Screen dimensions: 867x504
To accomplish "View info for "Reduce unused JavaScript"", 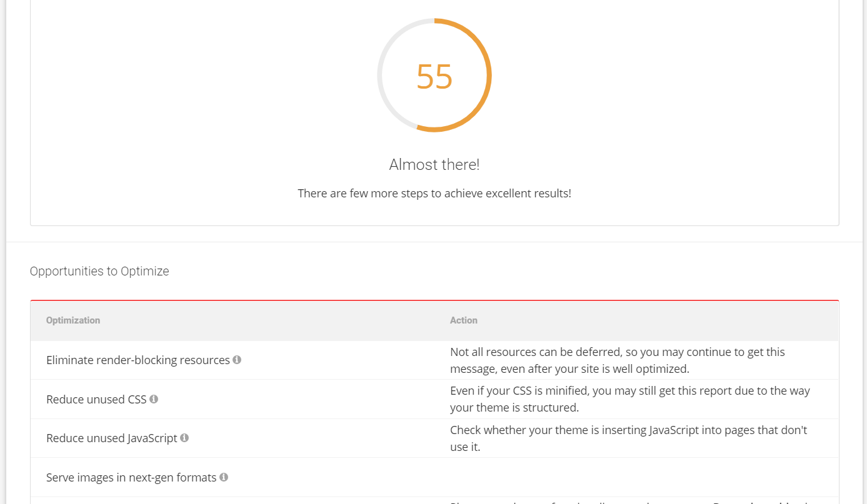I will tap(184, 438).
